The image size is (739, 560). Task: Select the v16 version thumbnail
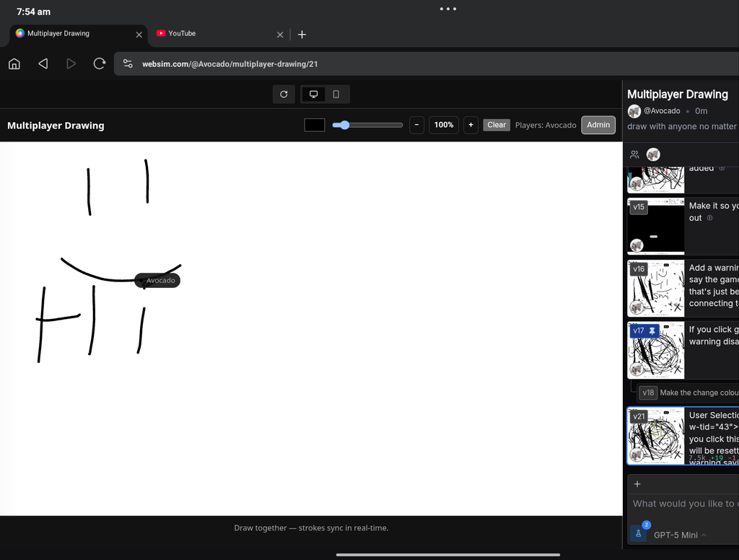tap(655, 289)
